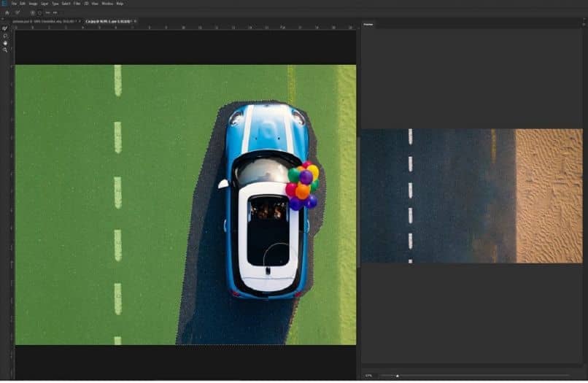The width and height of the screenshot is (588, 383).
Task: Click the preview zoom slider handle
Action: coord(398,376)
